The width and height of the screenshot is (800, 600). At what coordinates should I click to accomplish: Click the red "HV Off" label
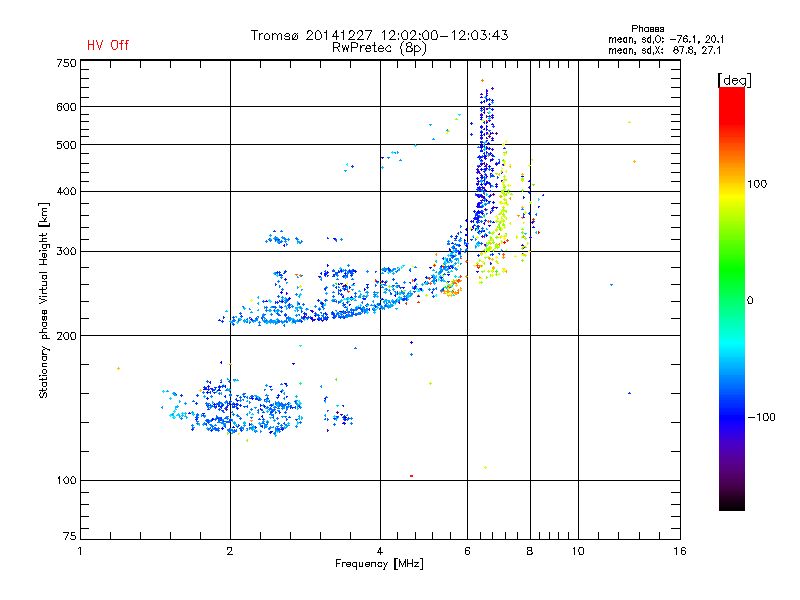pos(108,45)
